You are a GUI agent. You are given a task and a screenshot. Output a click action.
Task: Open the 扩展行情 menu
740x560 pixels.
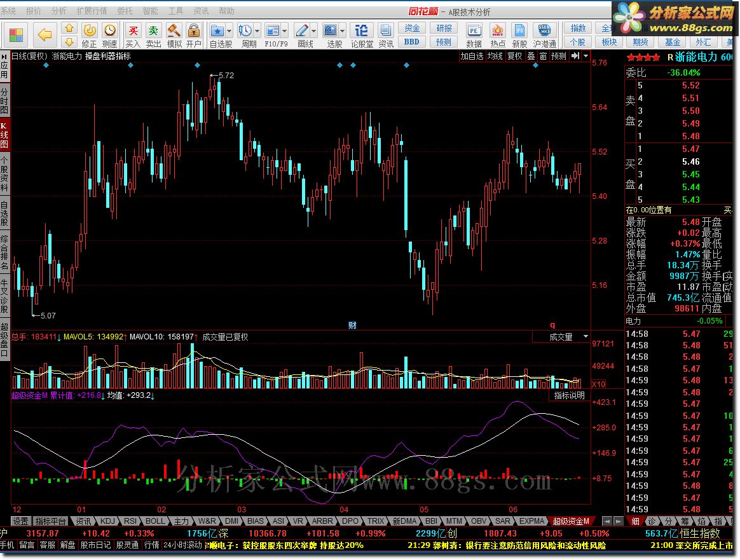pyautogui.click(x=92, y=11)
